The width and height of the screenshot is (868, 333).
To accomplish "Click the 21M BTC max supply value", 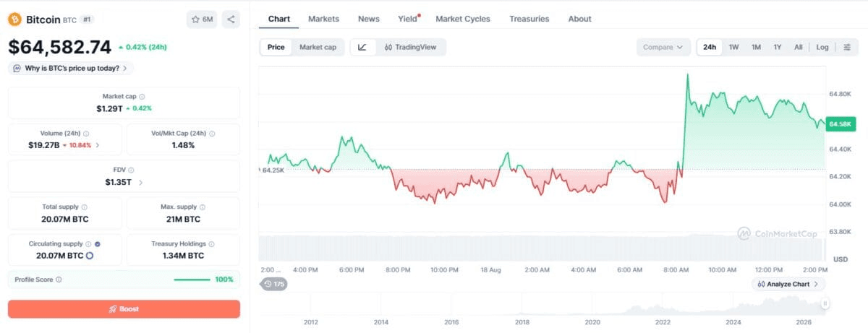I will (x=183, y=219).
